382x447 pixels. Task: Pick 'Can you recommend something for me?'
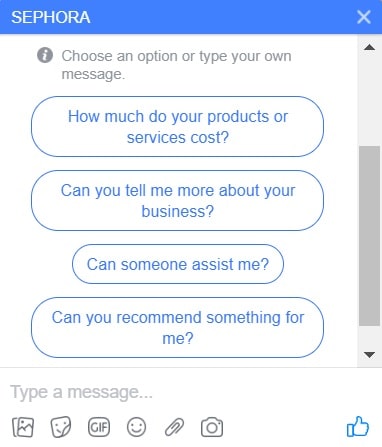click(177, 328)
